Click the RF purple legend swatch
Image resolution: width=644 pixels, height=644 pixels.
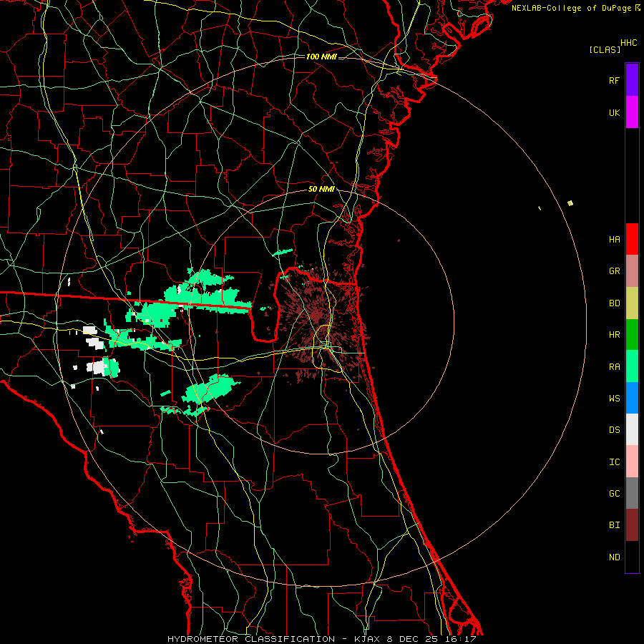click(632, 80)
